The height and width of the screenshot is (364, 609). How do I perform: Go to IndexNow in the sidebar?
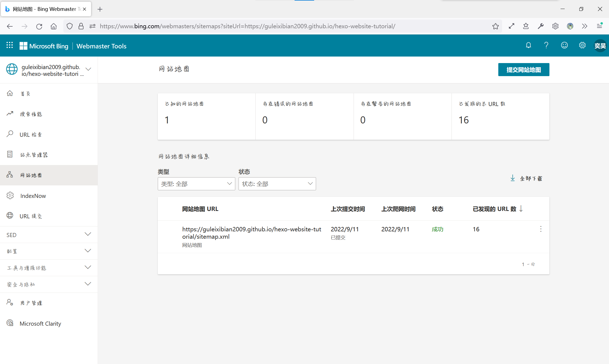tap(33, 196)
